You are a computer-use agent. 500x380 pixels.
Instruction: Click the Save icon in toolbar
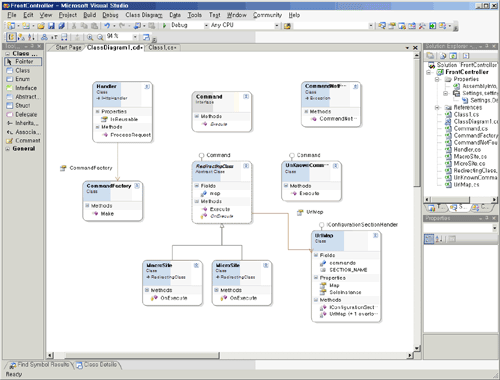pos(51,26)
